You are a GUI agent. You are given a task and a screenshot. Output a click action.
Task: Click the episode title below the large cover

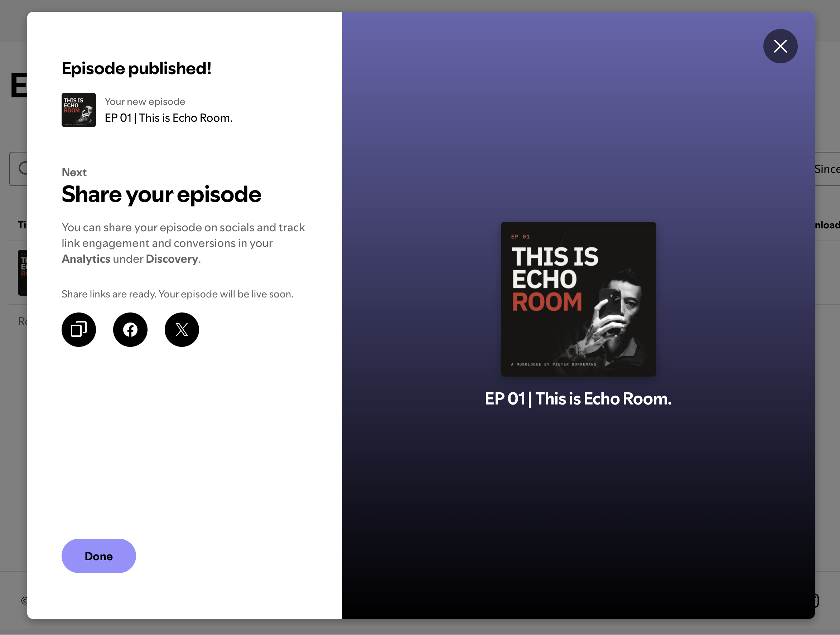click(578, 399)
